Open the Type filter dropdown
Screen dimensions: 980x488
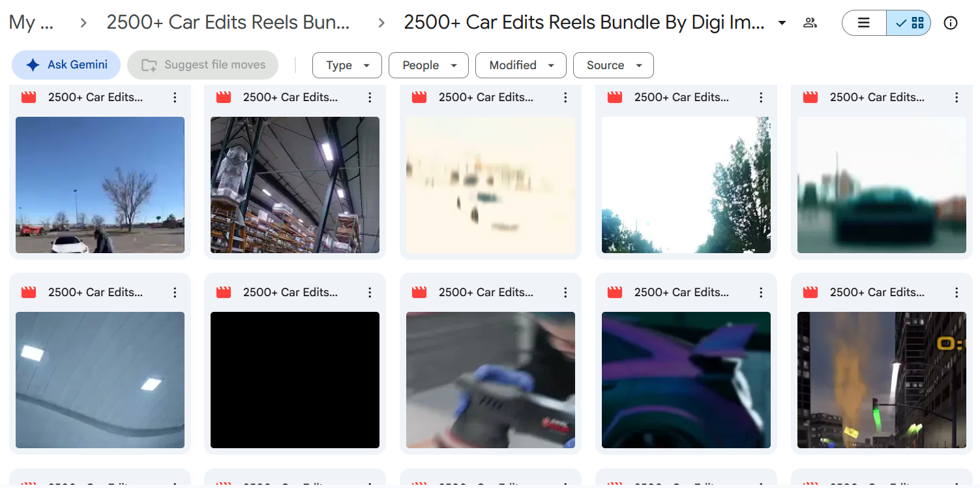pos(348,65)
